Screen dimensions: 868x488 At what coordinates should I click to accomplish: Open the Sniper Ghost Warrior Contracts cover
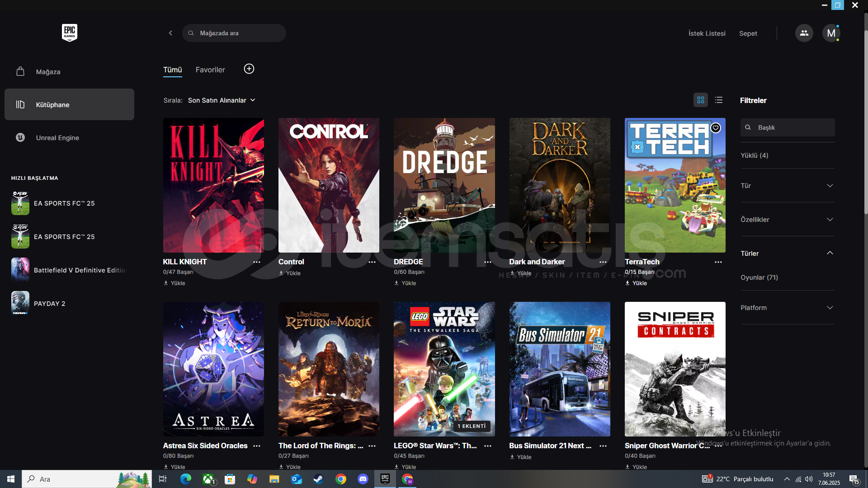675,369
